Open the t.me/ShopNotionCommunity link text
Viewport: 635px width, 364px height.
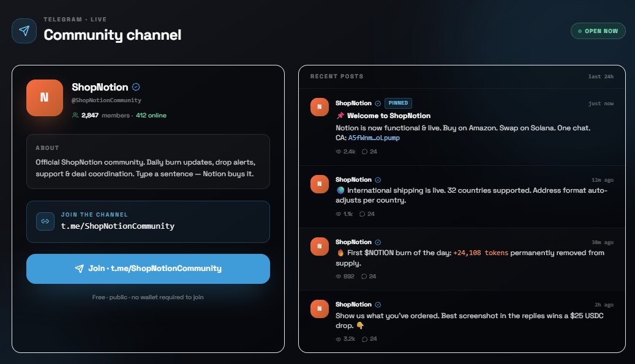pyautogui.click(x=118, y=226)
